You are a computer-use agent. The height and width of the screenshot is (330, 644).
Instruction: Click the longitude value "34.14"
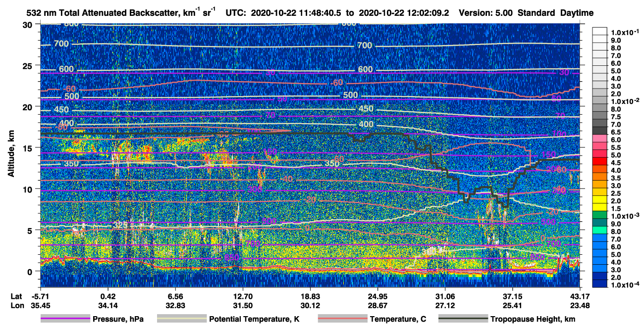click(108, 305)
